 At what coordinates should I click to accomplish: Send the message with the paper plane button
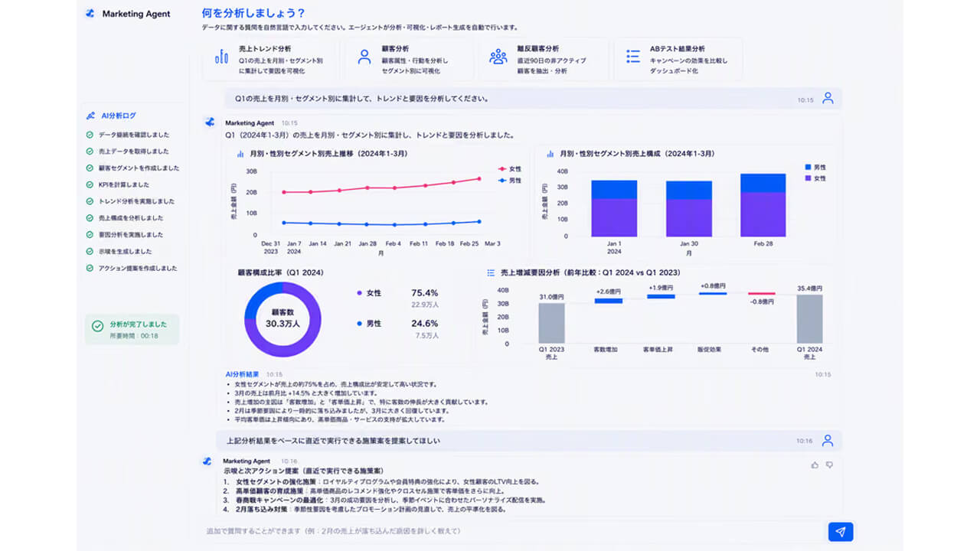[x=841, y=532]
